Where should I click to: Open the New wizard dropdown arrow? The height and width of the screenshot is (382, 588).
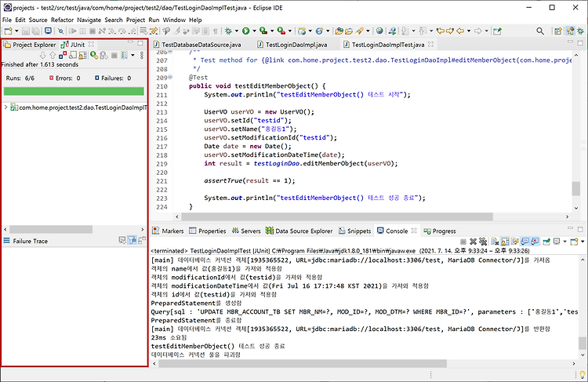[x=16, y=31]
